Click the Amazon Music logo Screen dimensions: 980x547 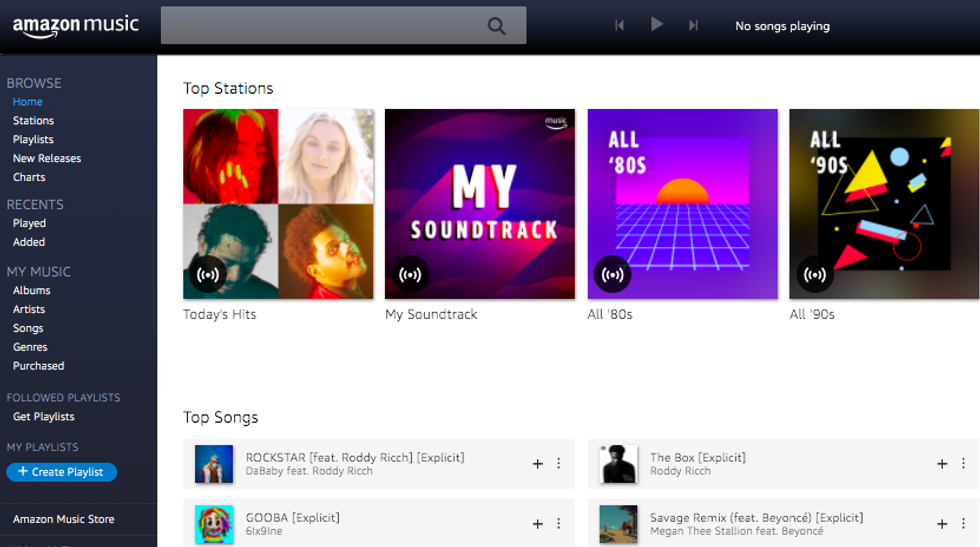coord(76,26)
